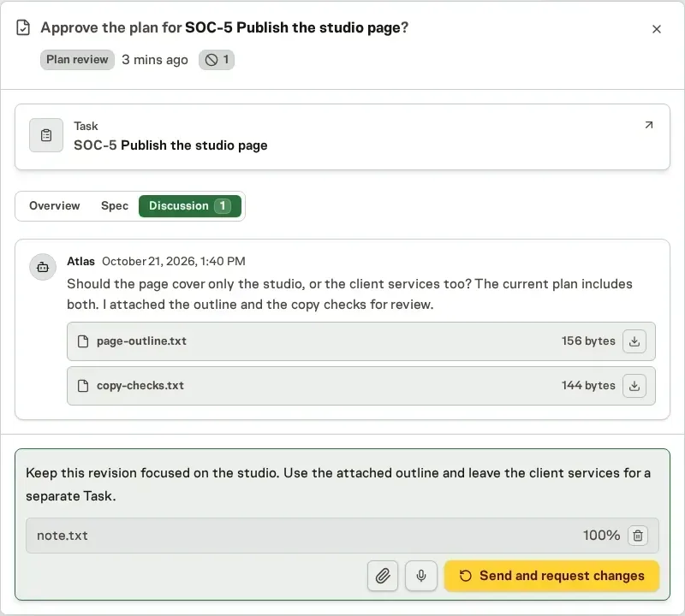Click the Plan review badge

(77, 59)
